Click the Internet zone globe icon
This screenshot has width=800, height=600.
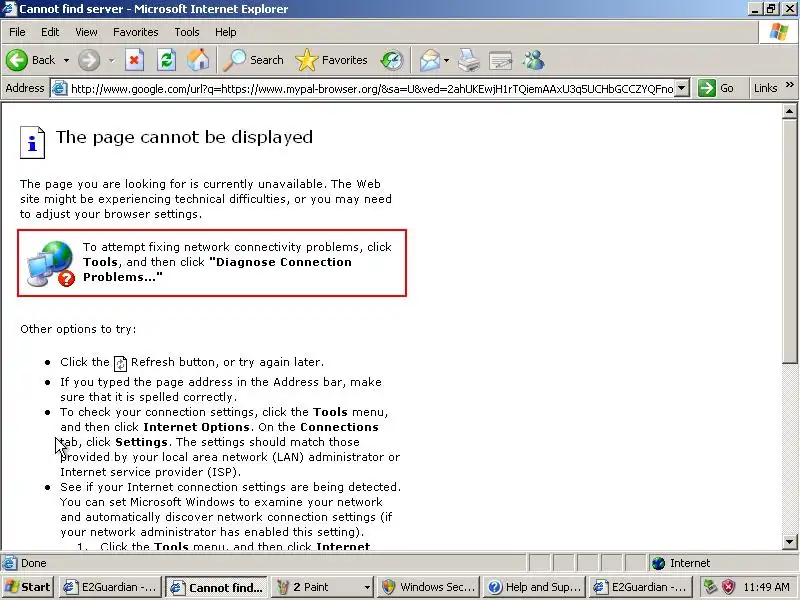click(659, 563)
